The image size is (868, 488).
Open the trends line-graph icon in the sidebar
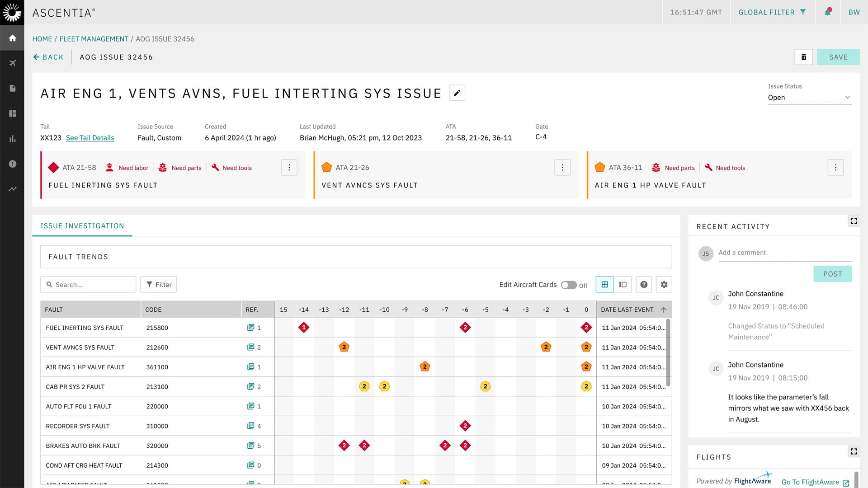[x=12, y=189]
